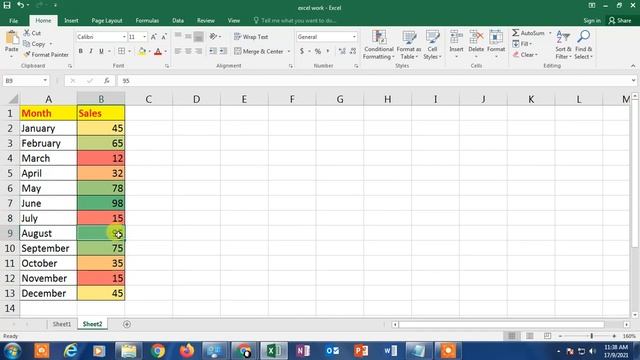Save workbook with quick access icon
Image resolution: width=640 pixels, height=360 pixels.
tap(7, 5)
